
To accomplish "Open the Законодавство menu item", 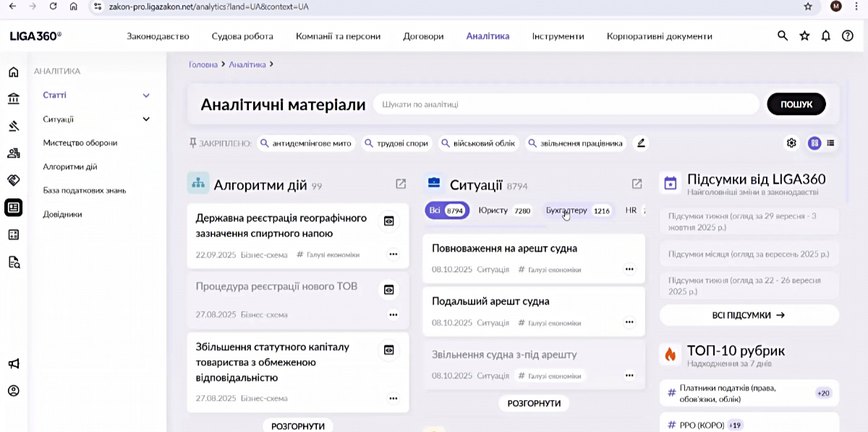I will tap(158, 36).
